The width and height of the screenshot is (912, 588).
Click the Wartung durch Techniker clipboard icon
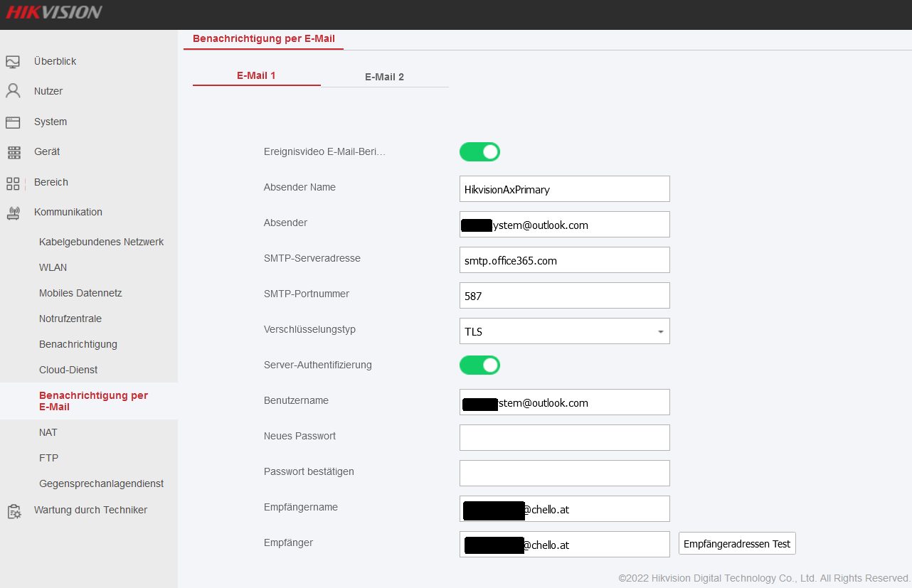(13, 511)
